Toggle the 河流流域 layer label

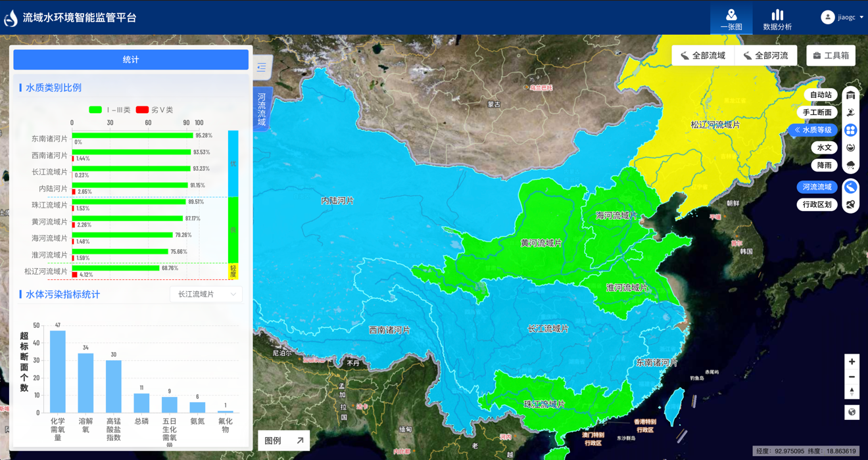[817, 187]
